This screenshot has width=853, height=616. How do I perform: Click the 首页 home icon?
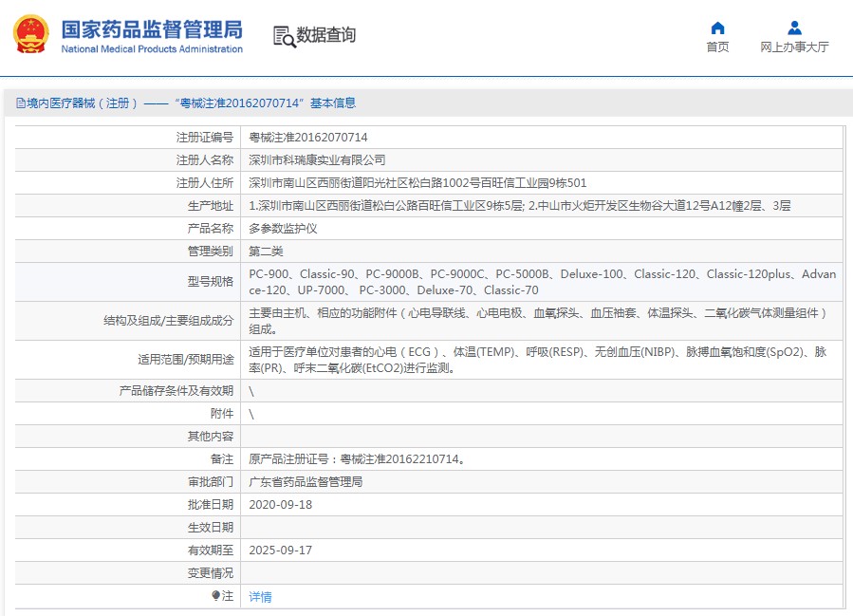717,28
